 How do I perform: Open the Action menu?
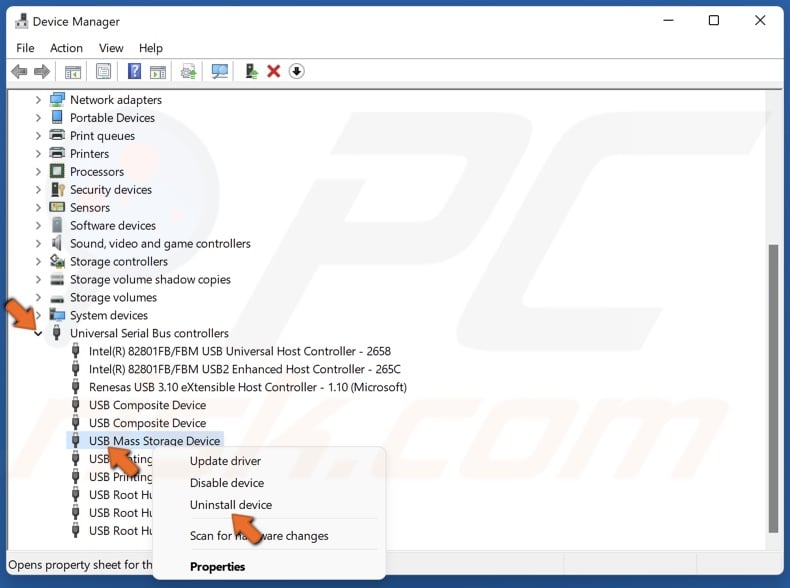[66, 48]
